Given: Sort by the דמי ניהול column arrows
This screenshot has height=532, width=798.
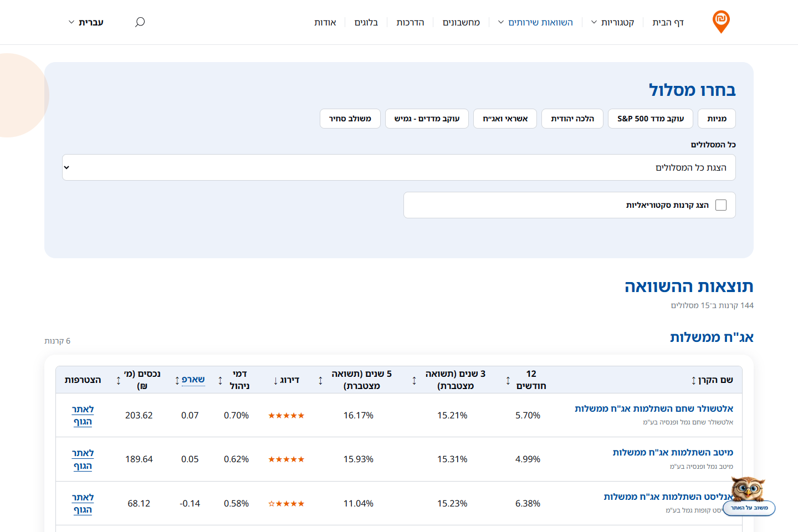Looking at the screenshot, I should 220,380.
